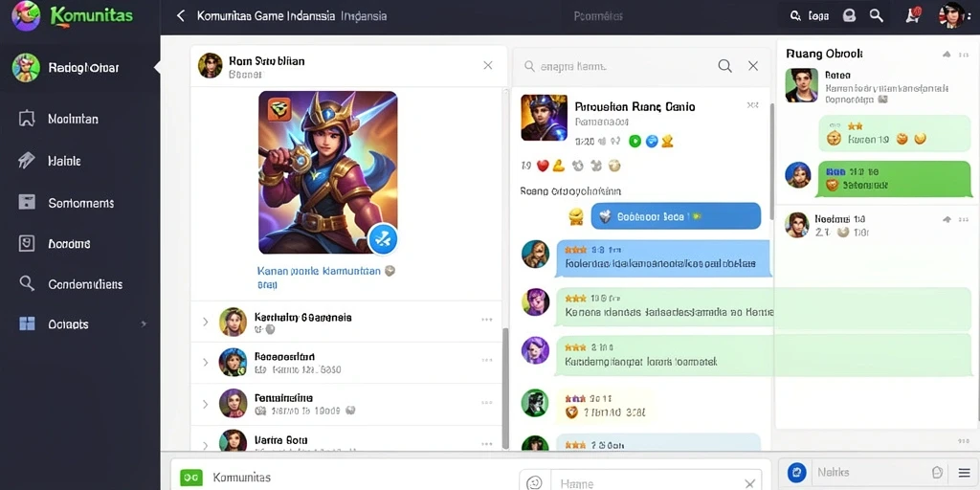980x490 pixels.
Task: Open the blue highlighted message button
Action: (x=676, y=216)
